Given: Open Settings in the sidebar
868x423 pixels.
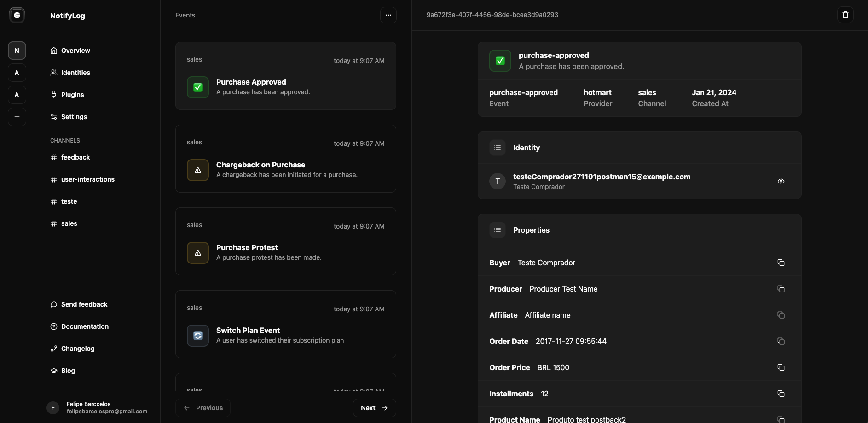Looking at the screenshot, I should (x=69, y=117).
